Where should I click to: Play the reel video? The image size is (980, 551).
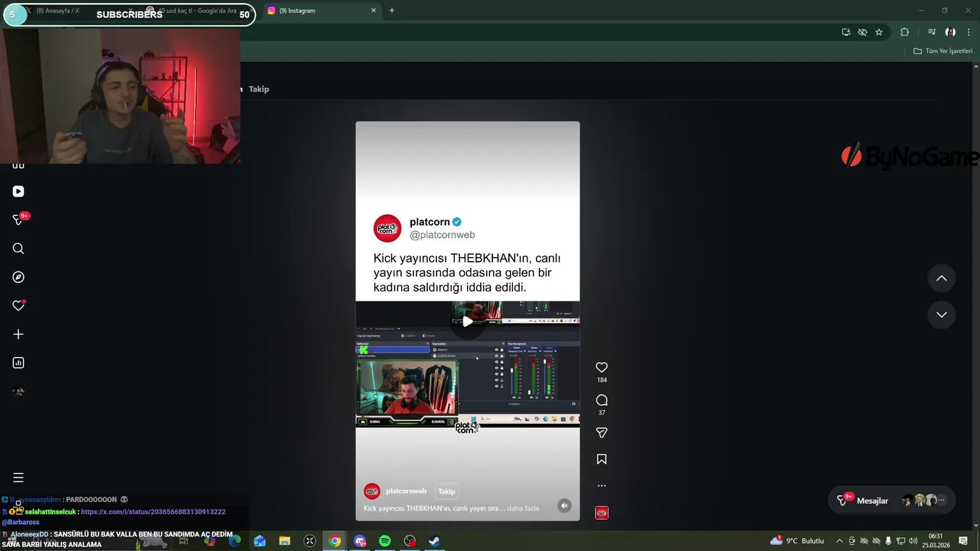coord(467,321)
